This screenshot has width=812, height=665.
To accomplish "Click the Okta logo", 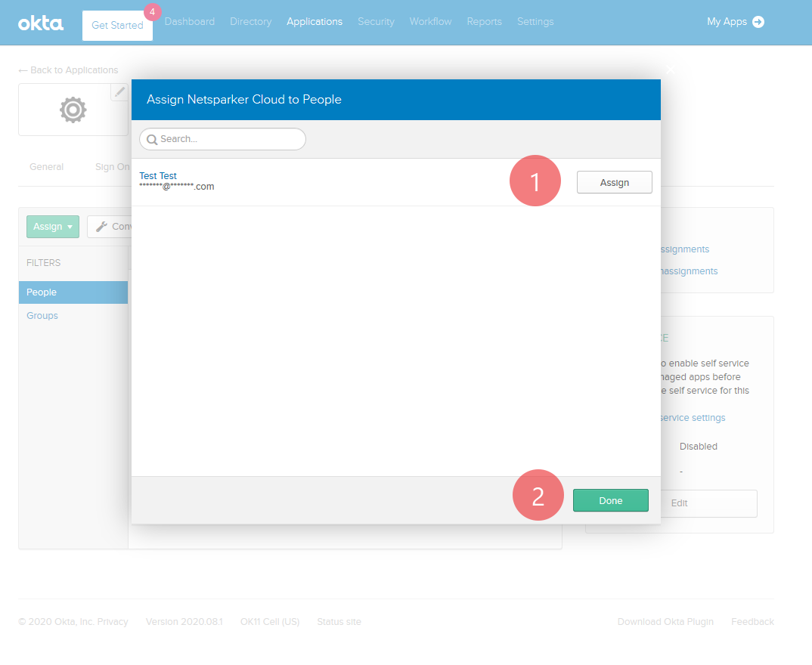I will pyautogui.click(x=41, y=23).
